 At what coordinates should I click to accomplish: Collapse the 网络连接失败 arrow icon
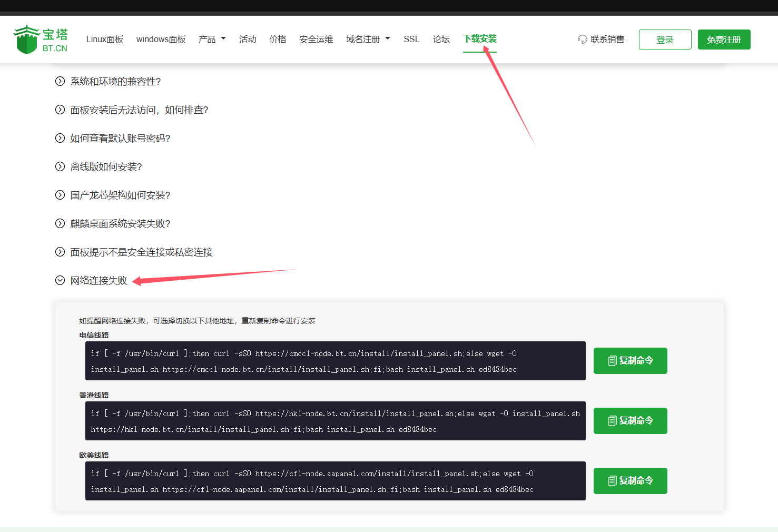point(60,280)
